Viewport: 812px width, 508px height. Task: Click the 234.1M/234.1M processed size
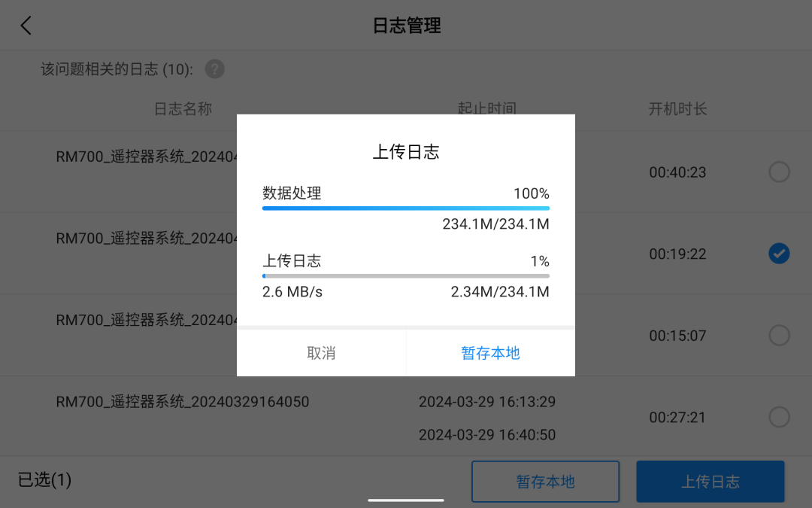coord(495,224)
